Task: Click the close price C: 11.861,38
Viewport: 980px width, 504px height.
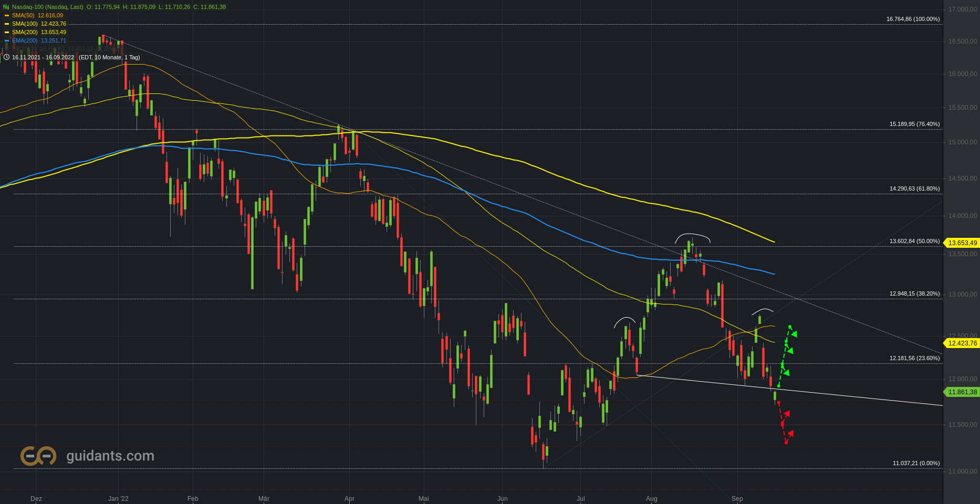Action: pos(210,7)
